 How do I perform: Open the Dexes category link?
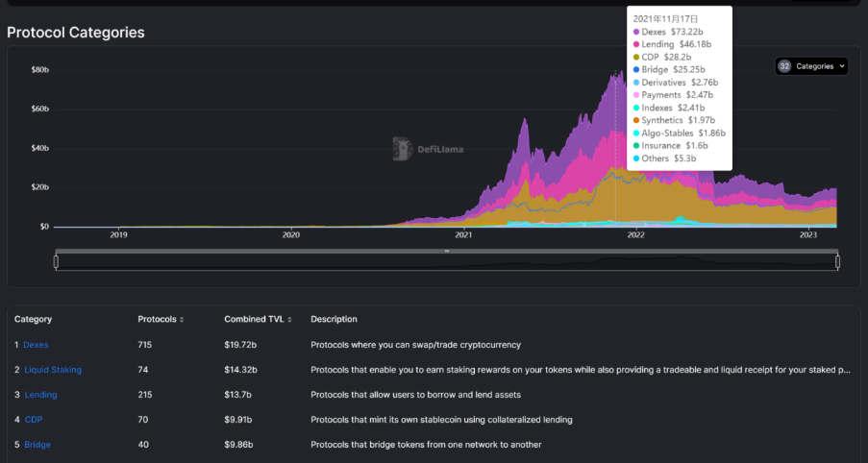36,345
